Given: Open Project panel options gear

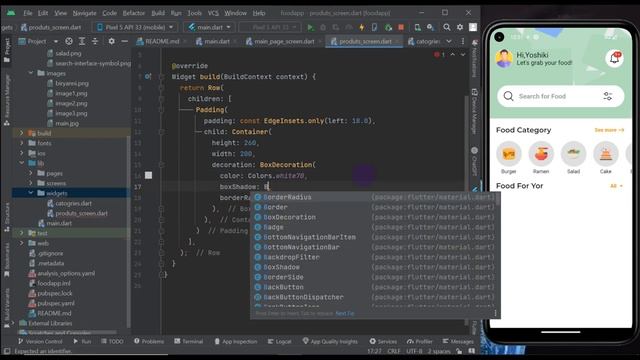Looking at the screenshot, I should 111,41.
